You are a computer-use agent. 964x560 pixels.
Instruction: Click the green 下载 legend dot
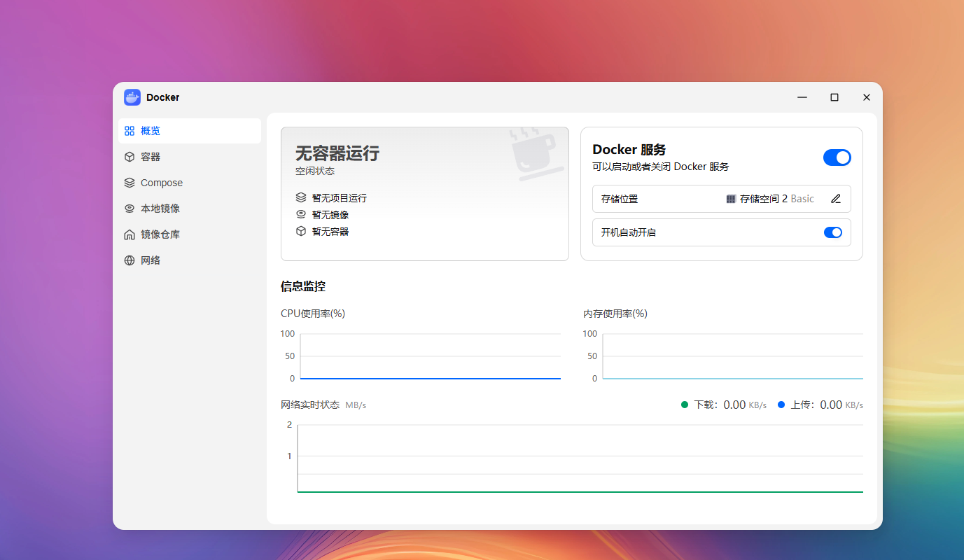coord(685,405)
